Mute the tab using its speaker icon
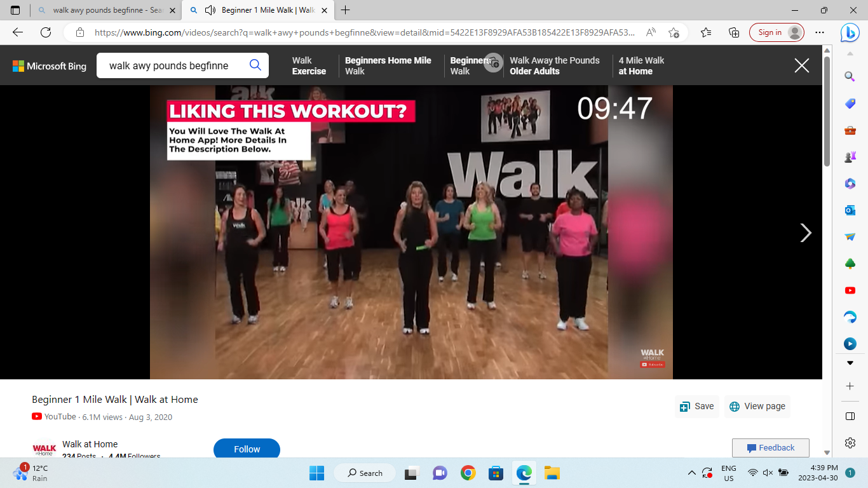Viewport: 868px width, 488px height. 210,10
